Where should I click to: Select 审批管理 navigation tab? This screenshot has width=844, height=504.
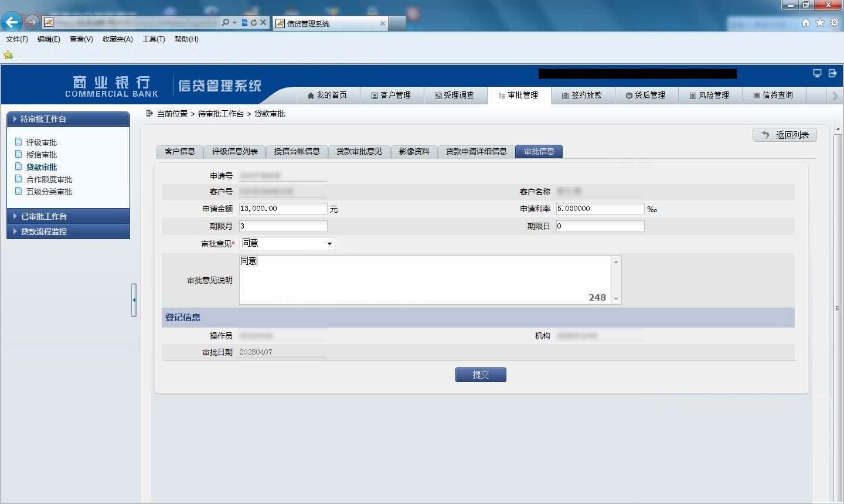(519, 95)
